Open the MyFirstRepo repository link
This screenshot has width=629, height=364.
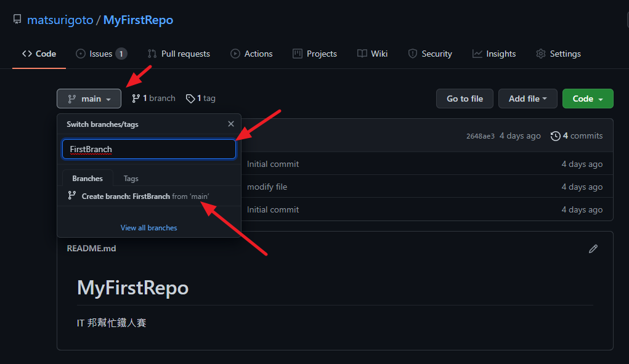(x=139, y=20)
